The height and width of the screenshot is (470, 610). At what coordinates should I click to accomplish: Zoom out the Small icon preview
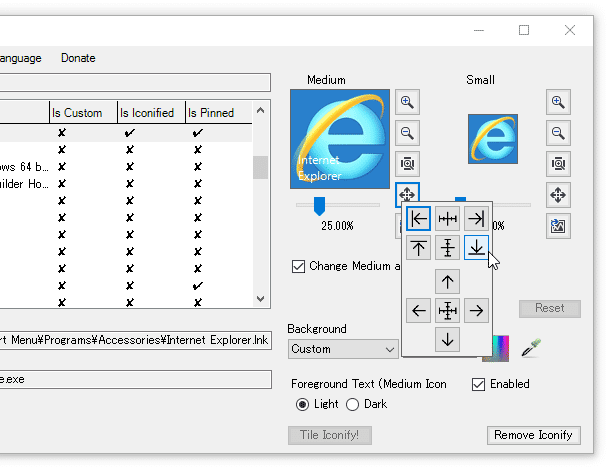558,133
